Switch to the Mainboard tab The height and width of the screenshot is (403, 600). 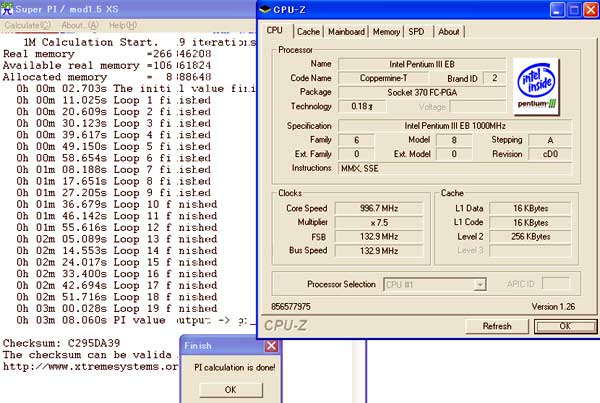346,32
